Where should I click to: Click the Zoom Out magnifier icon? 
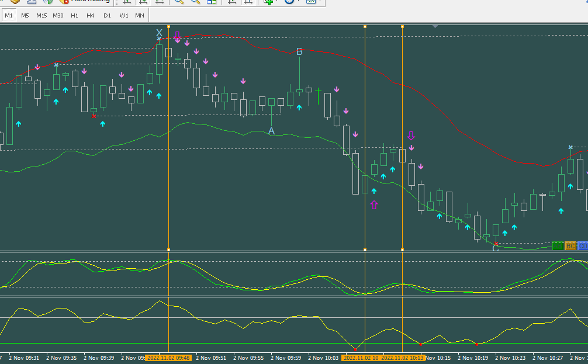click(196, 2)
